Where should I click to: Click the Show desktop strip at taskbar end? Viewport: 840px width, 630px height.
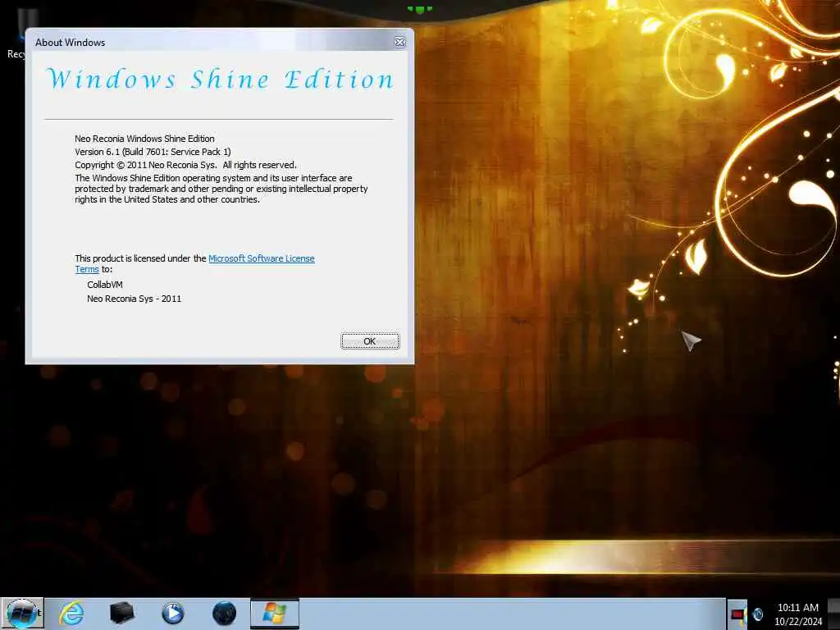point(834,614)
